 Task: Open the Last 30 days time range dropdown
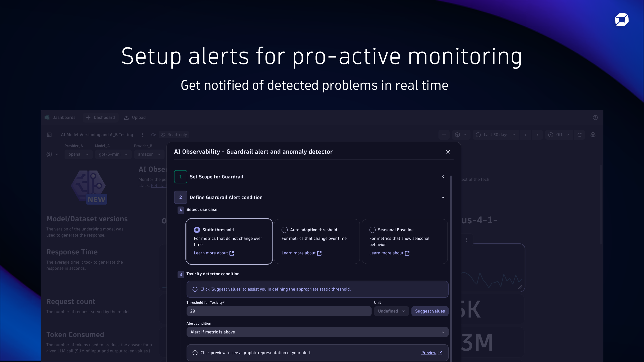[x=496, y=135]
